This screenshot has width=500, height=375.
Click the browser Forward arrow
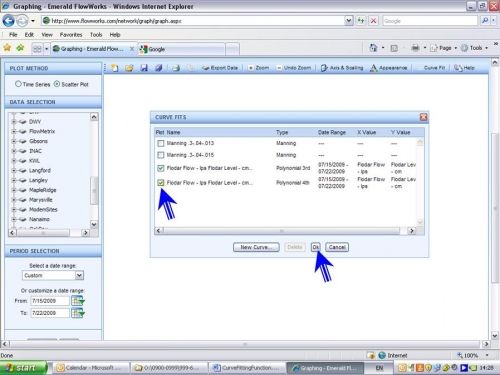click(22, 21)
